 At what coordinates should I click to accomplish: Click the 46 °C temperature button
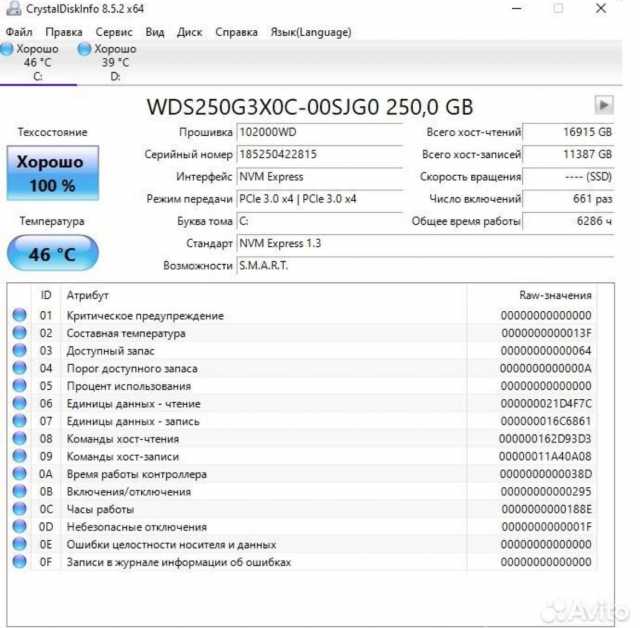point(52,253)
